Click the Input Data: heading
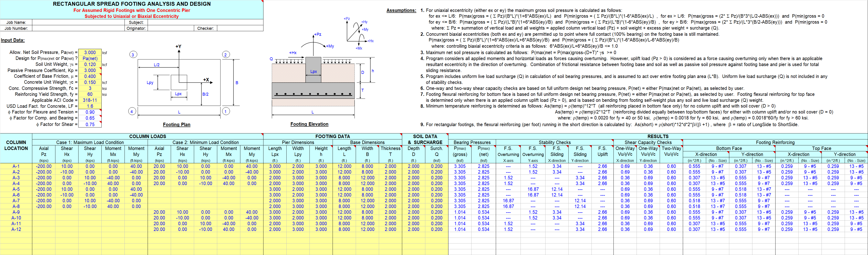 tap(13, 40)
